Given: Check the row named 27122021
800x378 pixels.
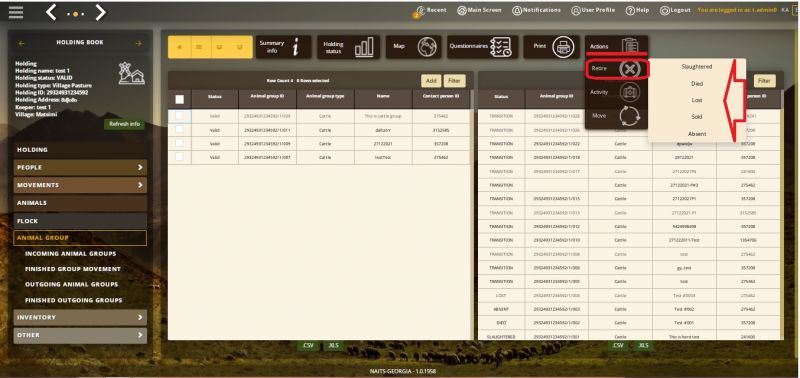Looking at the screenshot, I should point(179,143).
